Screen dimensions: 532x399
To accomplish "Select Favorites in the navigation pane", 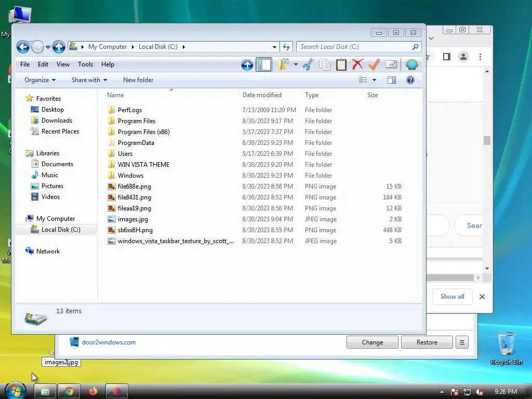I will pos(43,99).
